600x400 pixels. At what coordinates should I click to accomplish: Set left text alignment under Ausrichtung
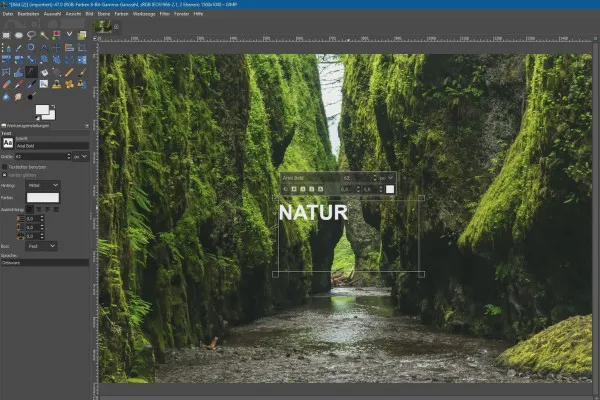(x=30, y=209)
